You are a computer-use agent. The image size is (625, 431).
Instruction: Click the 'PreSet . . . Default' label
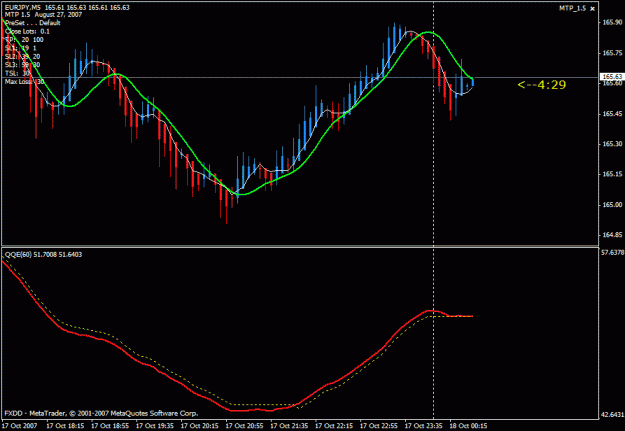tap(33, 23)
